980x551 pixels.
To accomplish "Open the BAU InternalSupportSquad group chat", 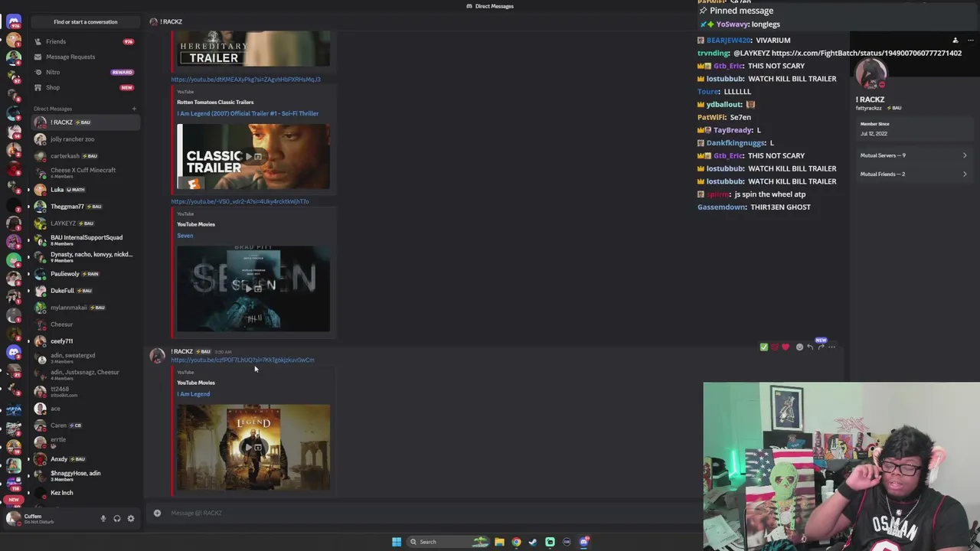I will click(x=86, y=240).
